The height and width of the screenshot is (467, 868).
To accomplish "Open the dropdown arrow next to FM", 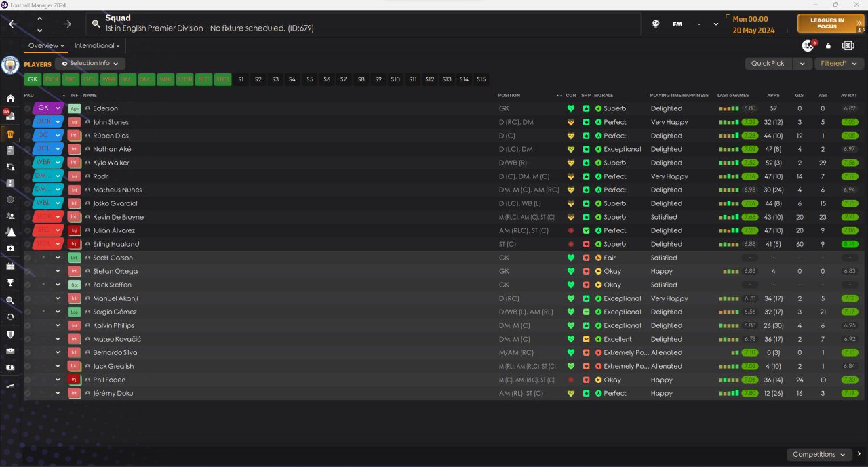I will coord(716,24).
